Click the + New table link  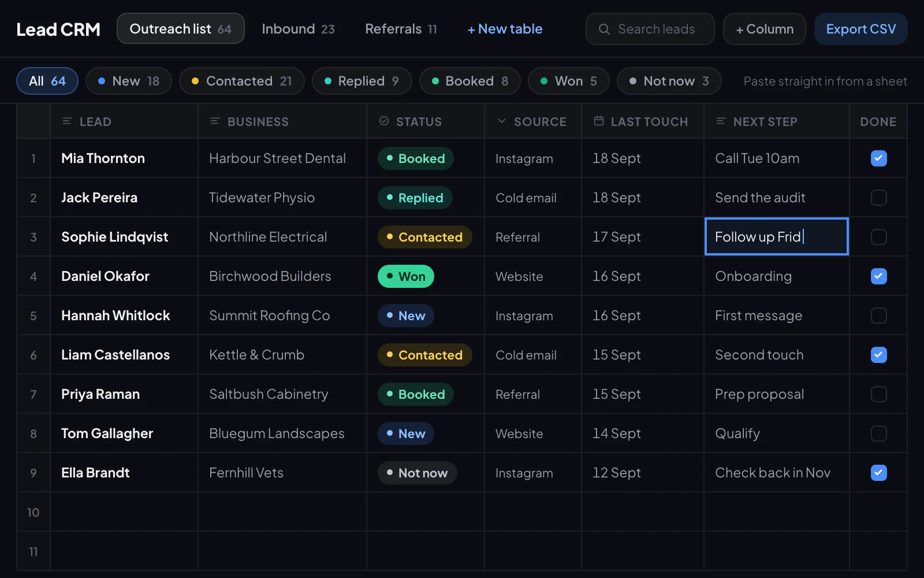click(505, 29)
